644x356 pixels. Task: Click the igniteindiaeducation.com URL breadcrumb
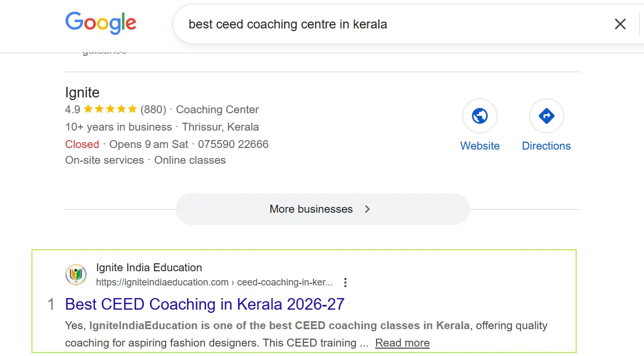(214, 282)
